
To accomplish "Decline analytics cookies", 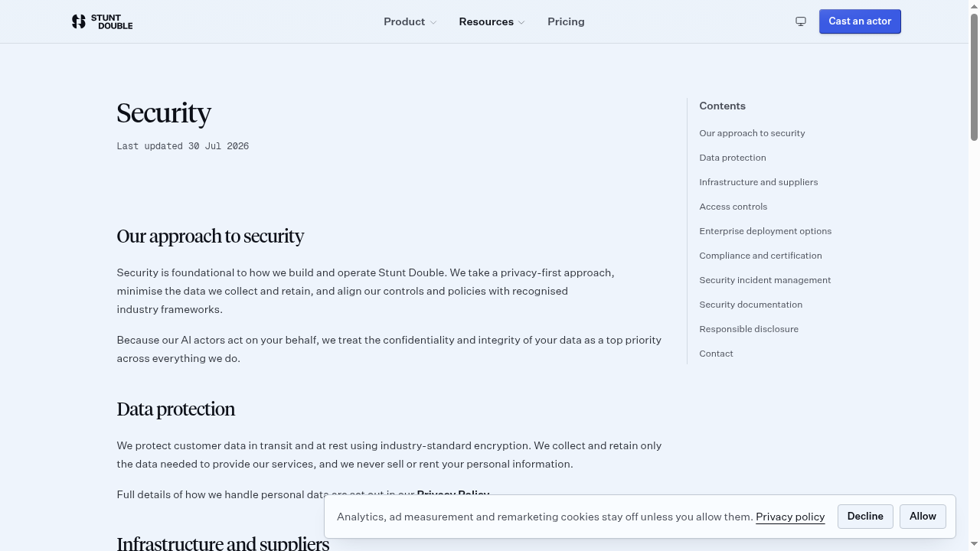I will [x=865, y=517].
